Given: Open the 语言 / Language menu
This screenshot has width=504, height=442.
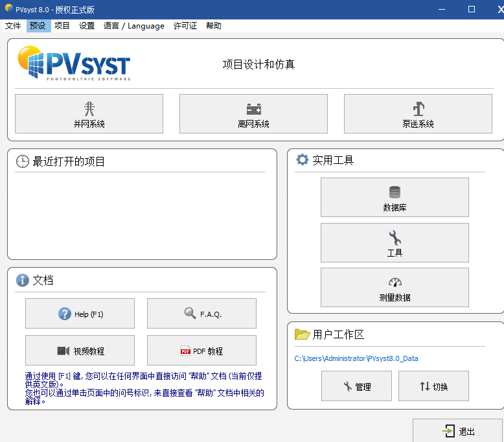Looking at the screenshot, I should (x=133, y=26).
